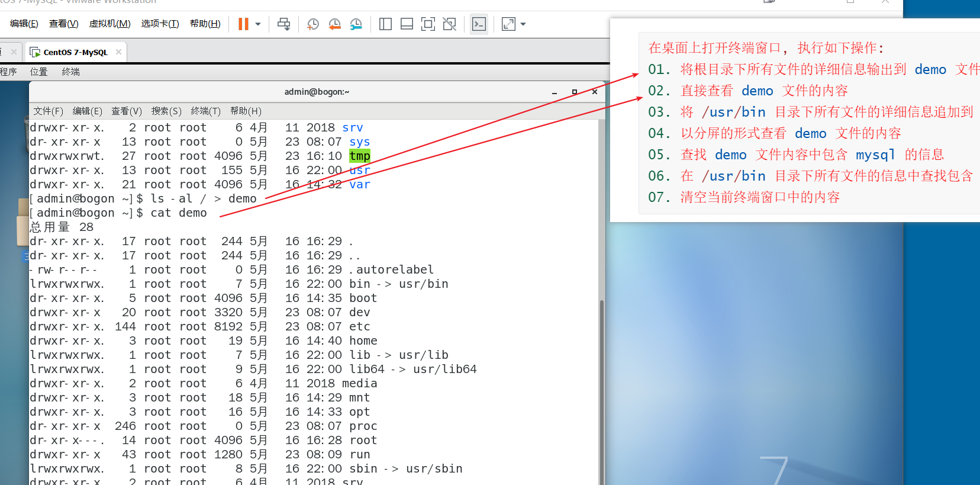Close the admin@bogon terminal window
The height and width of the screenshot is (485, 980).
tap(595, 92)
